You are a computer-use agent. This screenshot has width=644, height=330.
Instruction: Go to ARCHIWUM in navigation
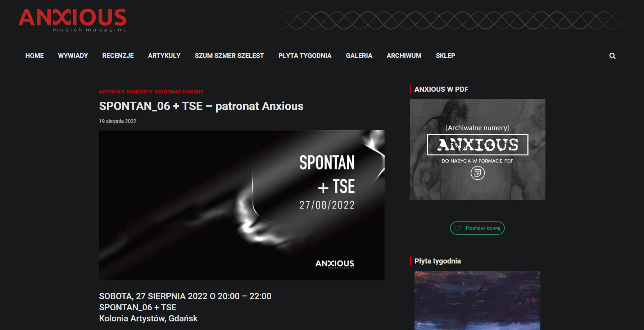[404, 56]
